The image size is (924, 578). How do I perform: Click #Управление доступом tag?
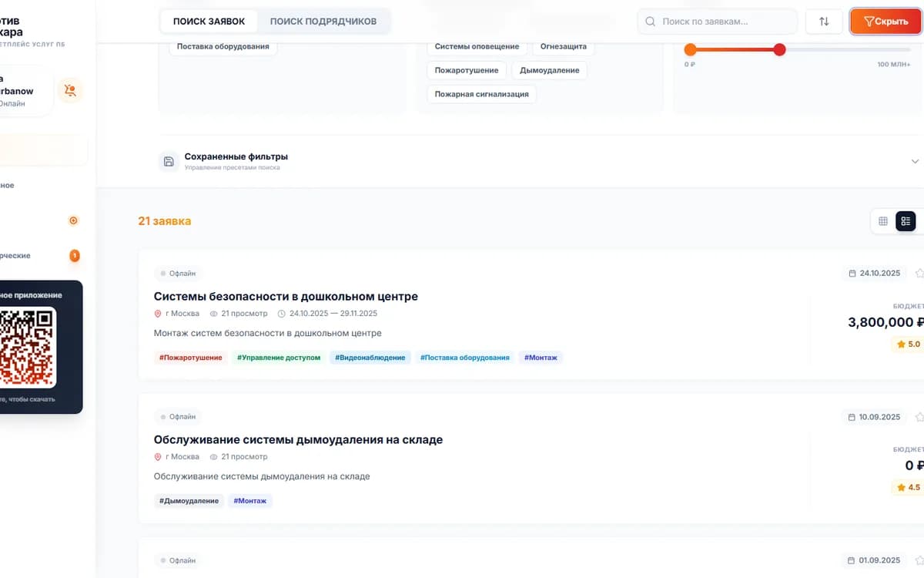tap(279, 358)
